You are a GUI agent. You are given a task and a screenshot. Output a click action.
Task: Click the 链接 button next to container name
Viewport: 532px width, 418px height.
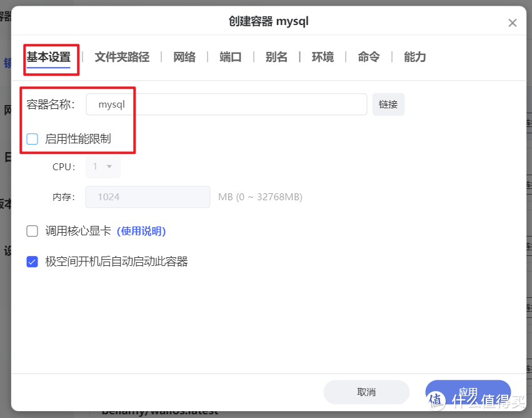tap(388, 104)
